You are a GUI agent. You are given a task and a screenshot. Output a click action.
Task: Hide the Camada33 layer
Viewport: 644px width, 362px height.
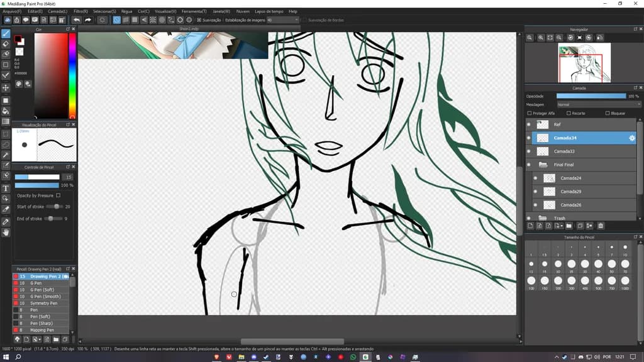529,151
